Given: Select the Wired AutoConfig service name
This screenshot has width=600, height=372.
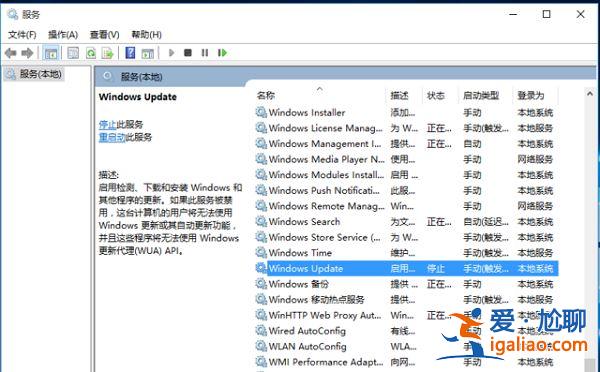Looking at the screenshot, I should [307, 331].
